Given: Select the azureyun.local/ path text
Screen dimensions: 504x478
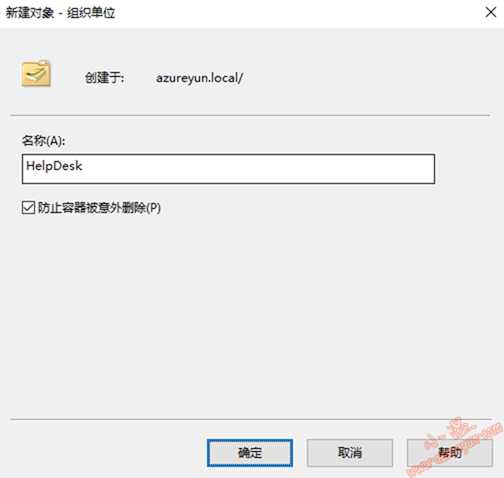Looking at the screenshot, I should 199,78.
